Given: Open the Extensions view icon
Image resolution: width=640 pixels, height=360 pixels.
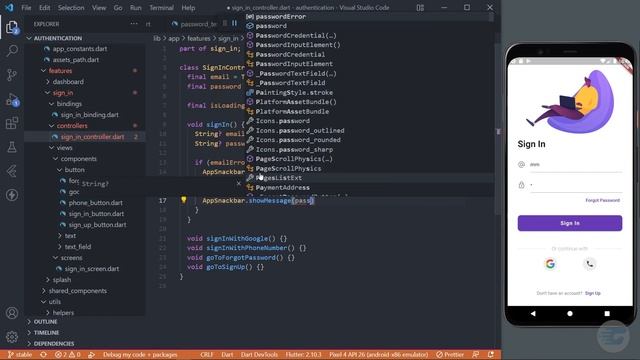Looking at the screenshot, I should [12, 123].
